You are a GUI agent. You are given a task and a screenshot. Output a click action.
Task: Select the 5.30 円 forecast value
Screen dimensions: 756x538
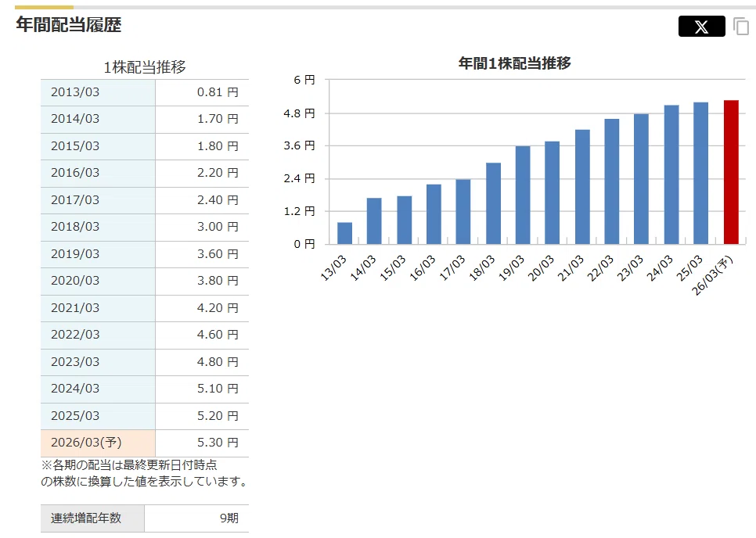(218, 442)
